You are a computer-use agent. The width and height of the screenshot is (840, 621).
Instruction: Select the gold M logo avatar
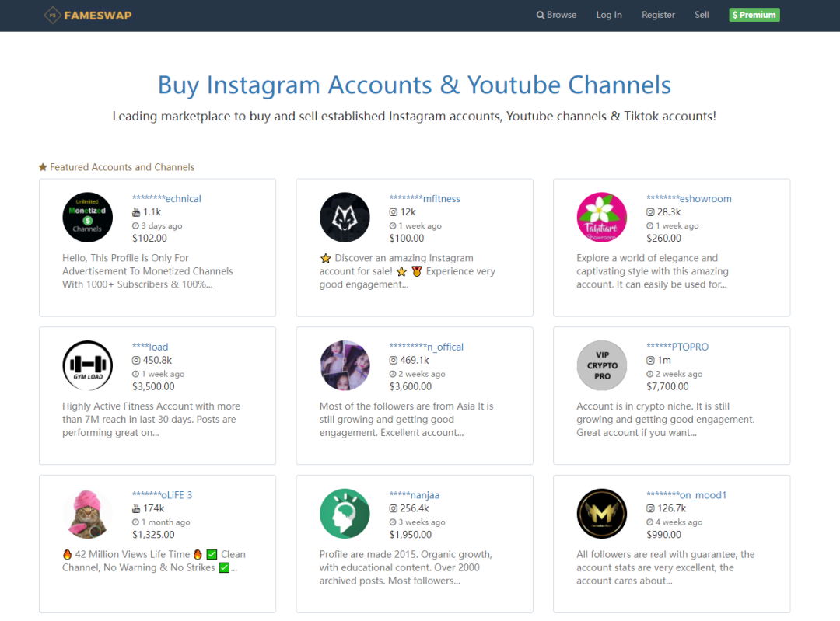(x=602, y=514)
